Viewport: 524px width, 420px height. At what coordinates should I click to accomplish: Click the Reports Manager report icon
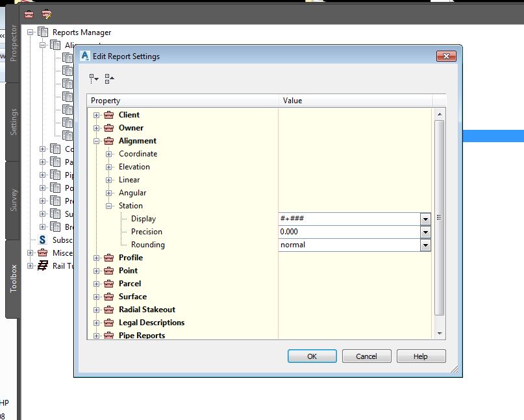tap(43, 32)
